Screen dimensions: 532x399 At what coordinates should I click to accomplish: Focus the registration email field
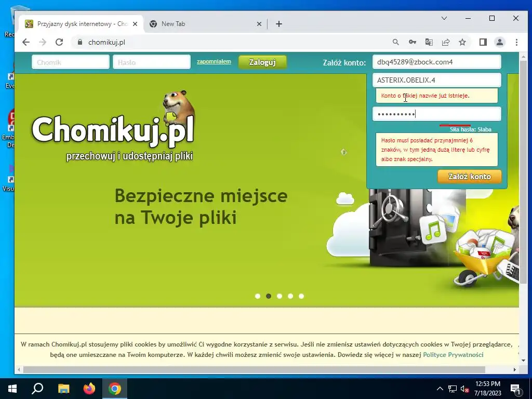tap(436, 62)
